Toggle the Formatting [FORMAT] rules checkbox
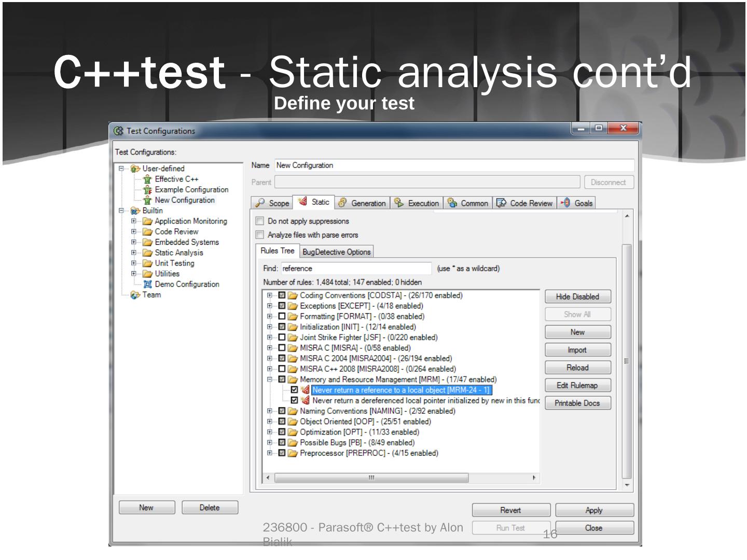Image resolution: width=747 pixels, height=560 pixels. coord(282,316)
